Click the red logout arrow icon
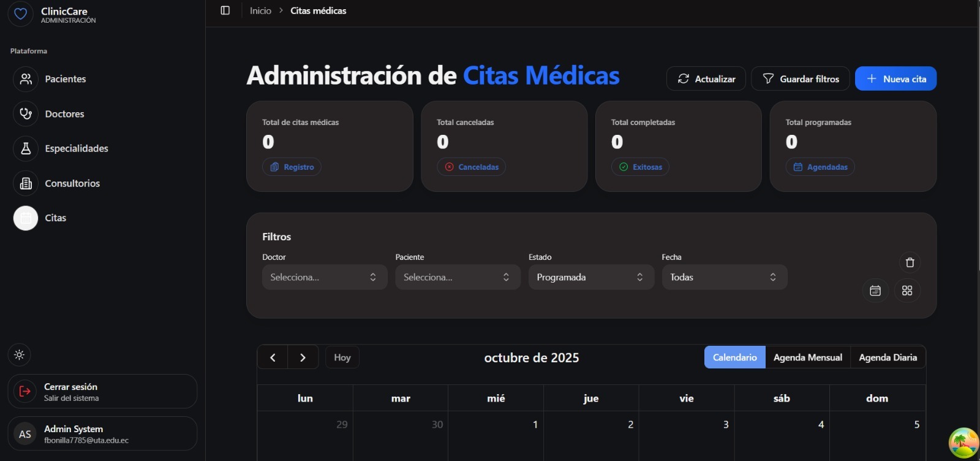Screen dimensions: 980x461 25,392
